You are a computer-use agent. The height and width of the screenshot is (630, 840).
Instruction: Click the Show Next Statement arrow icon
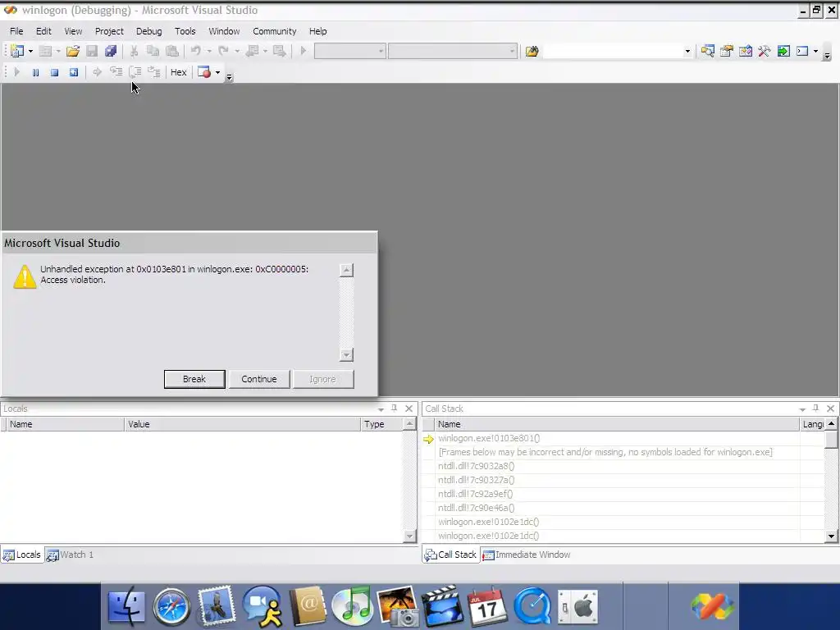click(x=97, y=72)
